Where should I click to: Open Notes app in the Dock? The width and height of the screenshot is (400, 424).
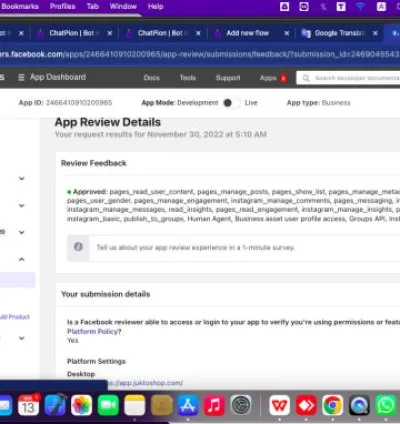[135, 405]
